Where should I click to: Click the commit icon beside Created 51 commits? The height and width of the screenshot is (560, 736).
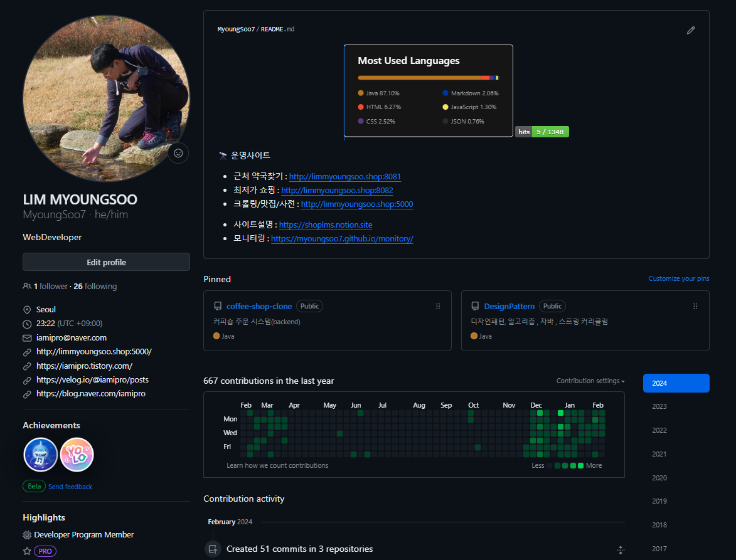click(x=213, y=549)
